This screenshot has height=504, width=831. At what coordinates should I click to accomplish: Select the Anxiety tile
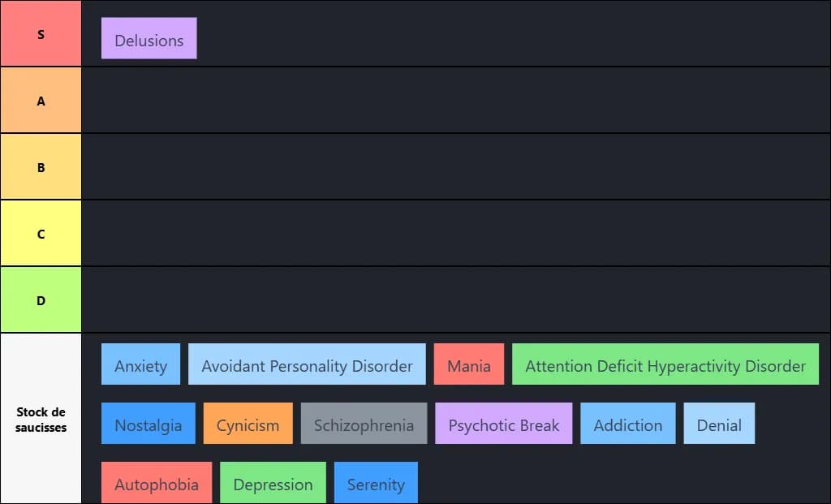[x=140, y=364]
